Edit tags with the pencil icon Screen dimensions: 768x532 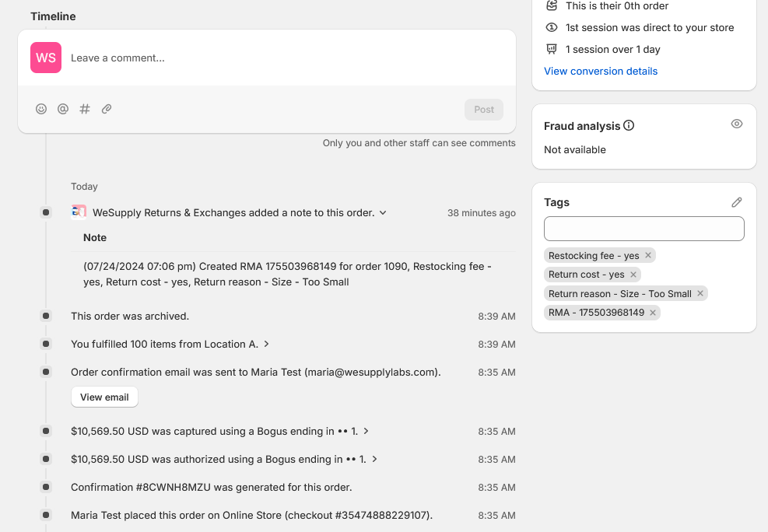[x=737, y=203]
